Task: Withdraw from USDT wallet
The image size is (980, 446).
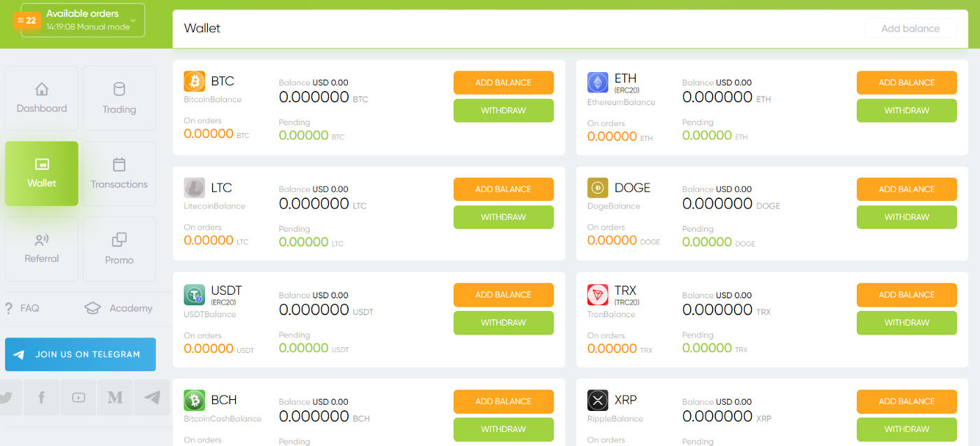Action: pyautogui.click(x=503, y=323)
